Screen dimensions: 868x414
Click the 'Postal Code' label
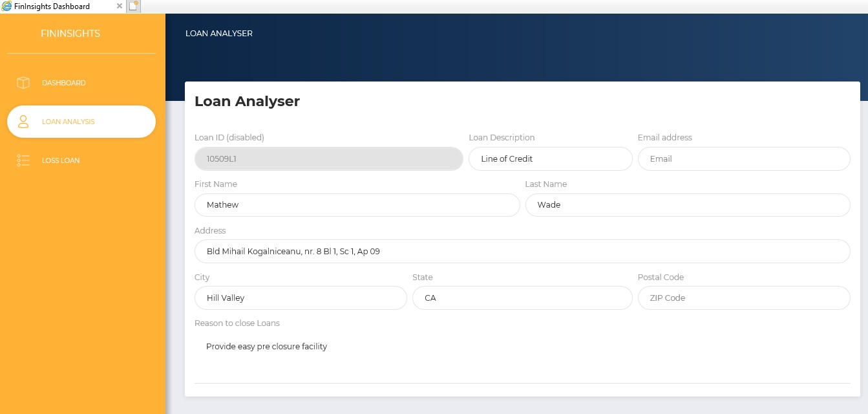661,278
